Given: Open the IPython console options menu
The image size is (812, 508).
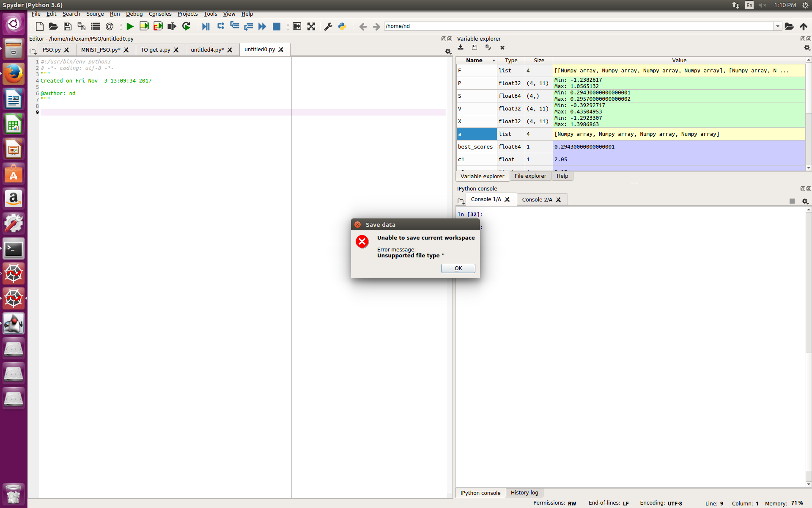Looking at the screenshot, I should coord(806,202).
